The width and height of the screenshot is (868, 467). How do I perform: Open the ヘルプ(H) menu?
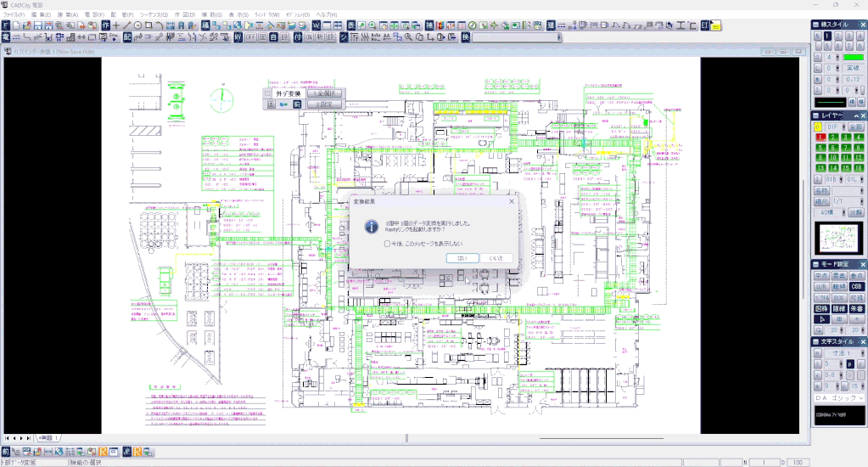click(x=327, y=14)
